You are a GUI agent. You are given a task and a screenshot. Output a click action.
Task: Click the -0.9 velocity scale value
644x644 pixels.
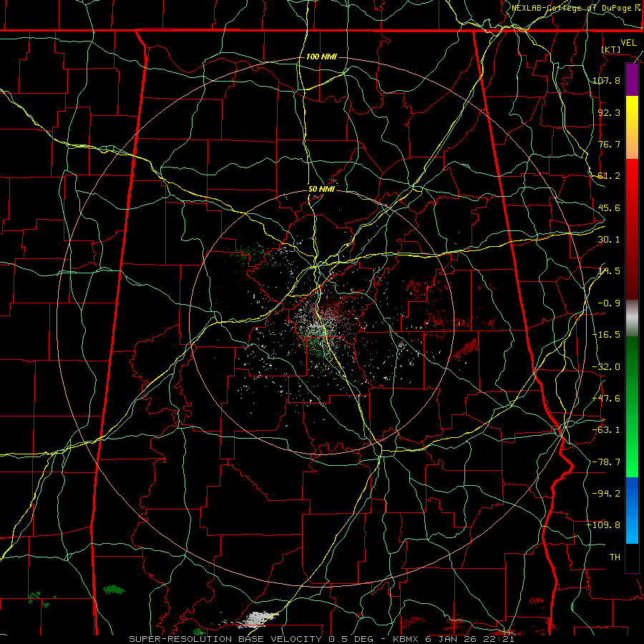(609, 303)
